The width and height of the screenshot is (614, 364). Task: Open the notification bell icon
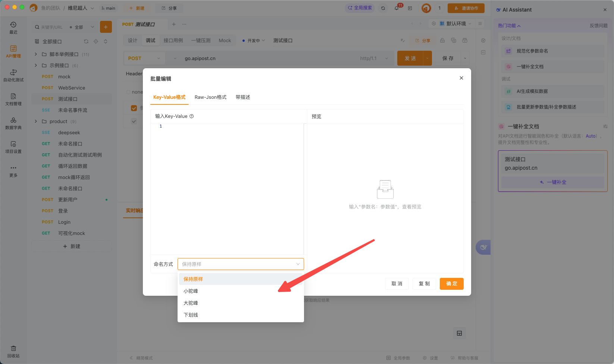[397, 8]
